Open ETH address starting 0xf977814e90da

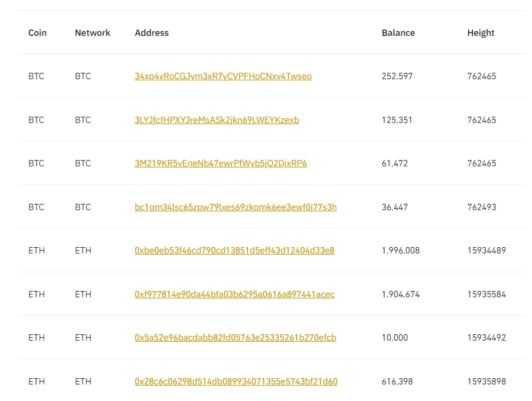235,294
